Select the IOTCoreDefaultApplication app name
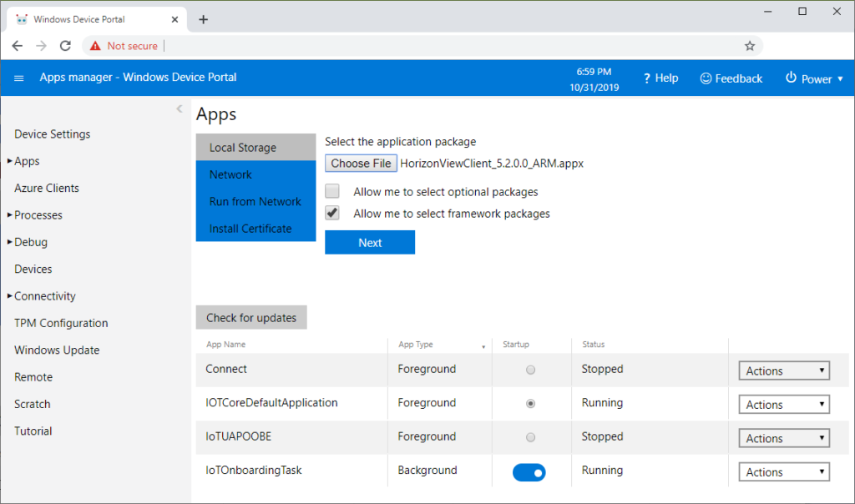855x504 pixels. pos(271,403)
